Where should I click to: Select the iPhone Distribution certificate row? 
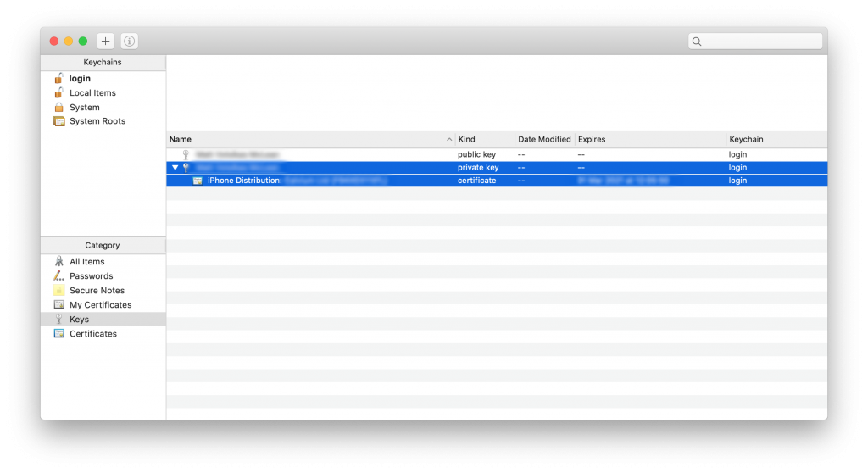point(497,181)
